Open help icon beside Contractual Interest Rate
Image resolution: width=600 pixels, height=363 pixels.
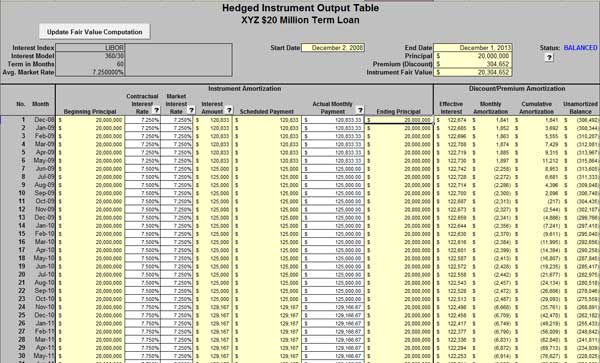pyautogui.click(x=156, y=111)
